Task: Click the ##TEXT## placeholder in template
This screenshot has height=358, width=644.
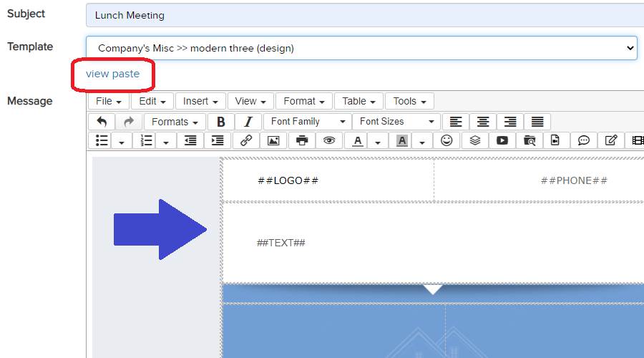Action: point(281,243)
